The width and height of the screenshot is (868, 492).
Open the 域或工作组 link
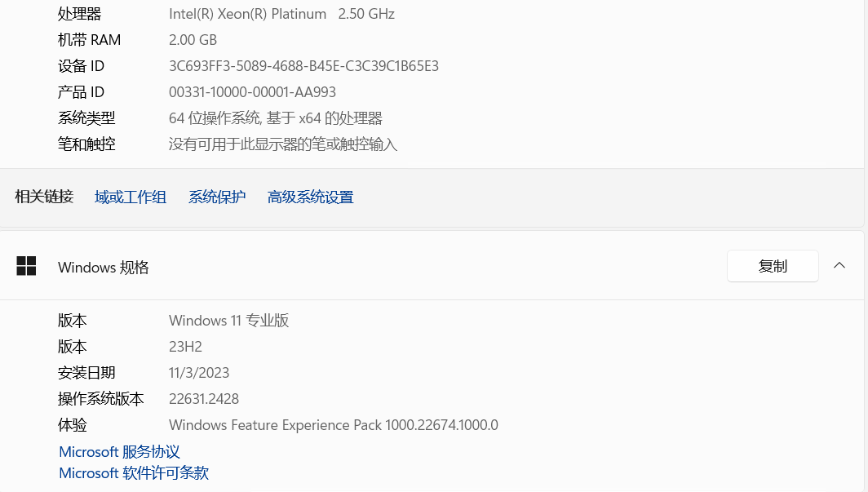click(x=130, y=197)
